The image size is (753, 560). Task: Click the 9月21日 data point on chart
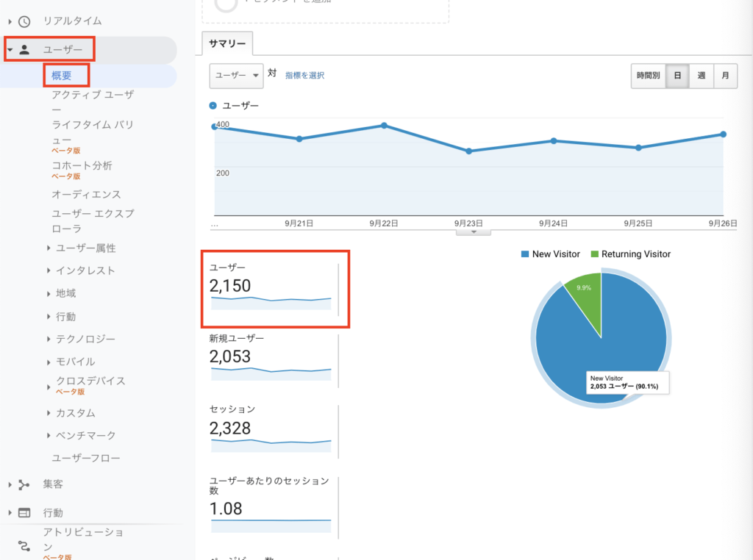[299, 139]
